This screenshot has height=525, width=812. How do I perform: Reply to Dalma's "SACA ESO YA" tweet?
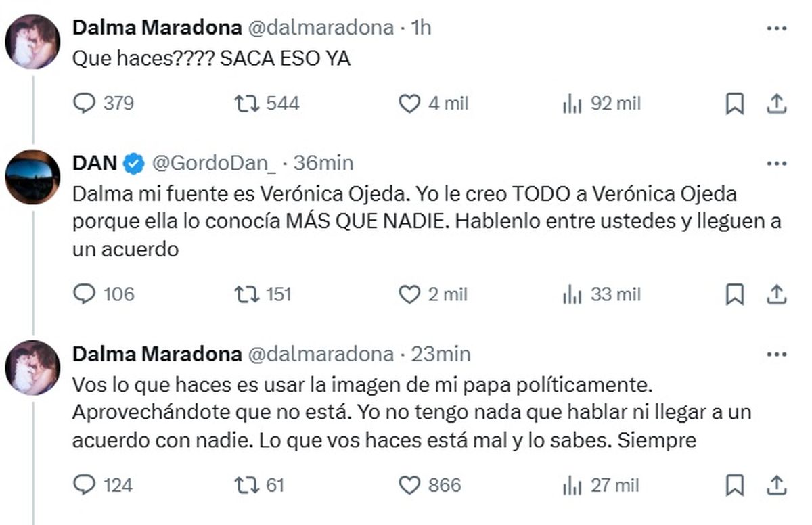84,104
